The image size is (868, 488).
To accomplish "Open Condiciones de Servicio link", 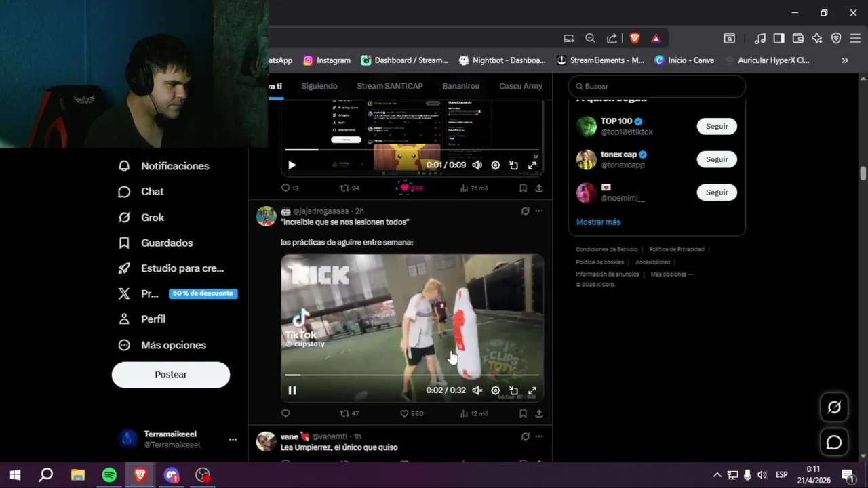I will coord(606,249).
